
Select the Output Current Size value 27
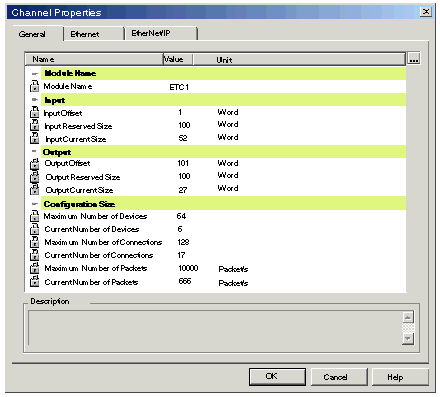coord(183,190)
